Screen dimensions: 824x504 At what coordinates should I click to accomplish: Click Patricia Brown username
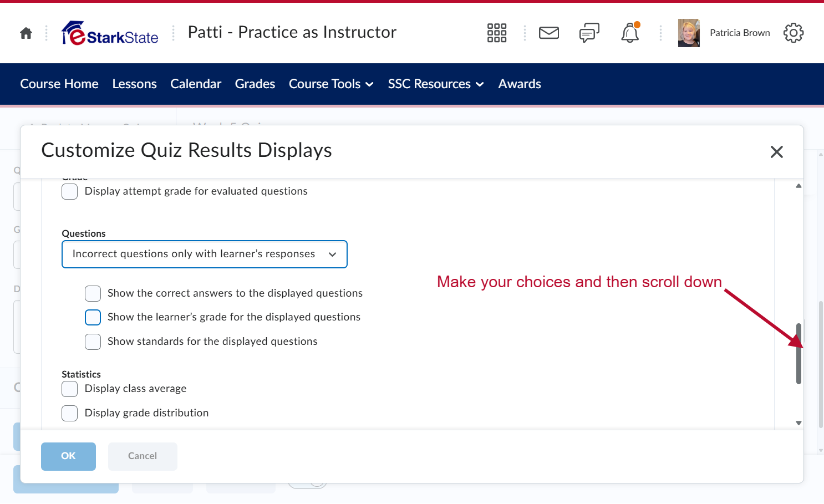(x=740, y=33)
